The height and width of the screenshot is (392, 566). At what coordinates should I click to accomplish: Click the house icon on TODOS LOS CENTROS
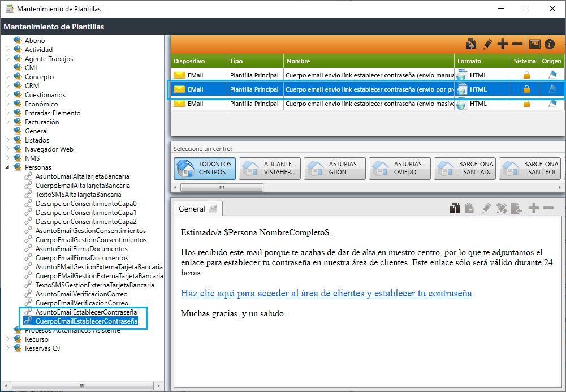click(185, 168)
